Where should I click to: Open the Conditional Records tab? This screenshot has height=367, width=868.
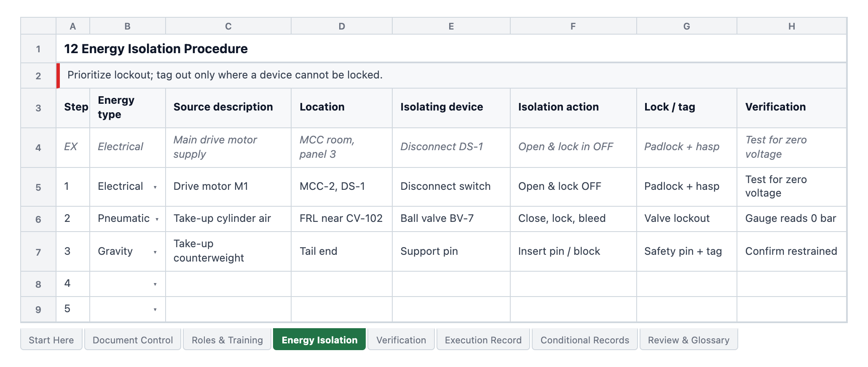coord(585,340)
